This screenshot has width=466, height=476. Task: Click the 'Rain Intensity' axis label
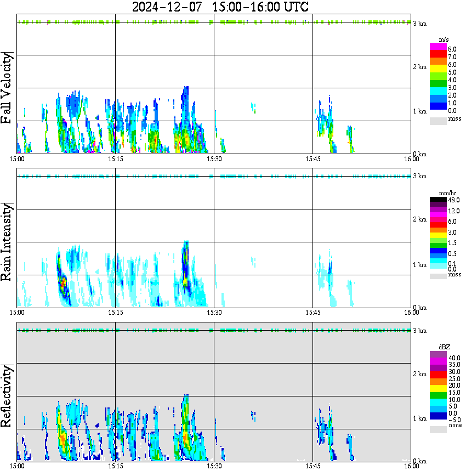click(7, 242)
